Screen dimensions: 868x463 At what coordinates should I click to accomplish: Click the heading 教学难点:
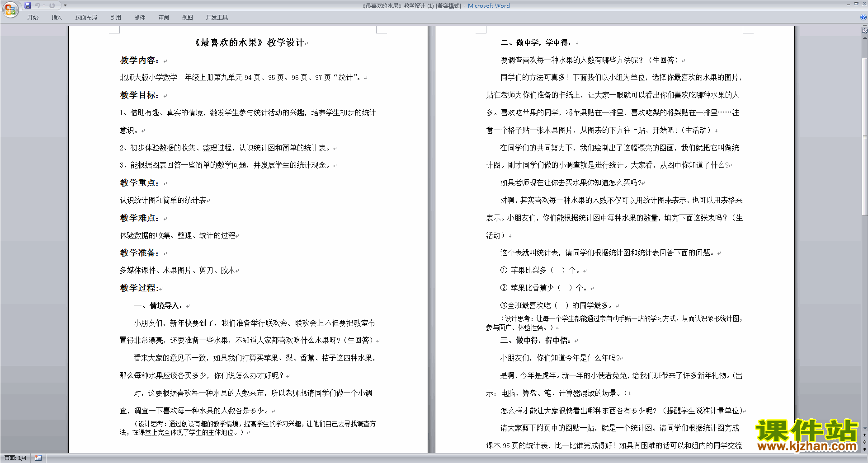coord(139,218)
